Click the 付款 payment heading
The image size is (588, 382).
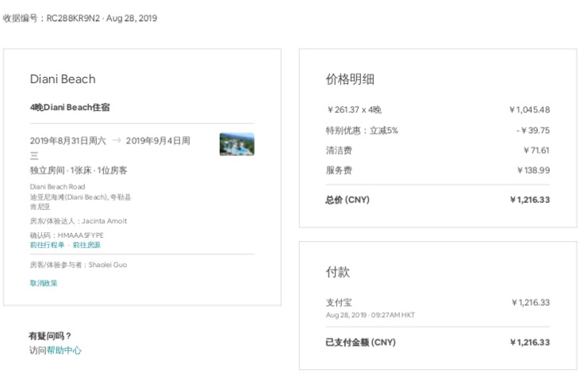[x=337, y=272]
